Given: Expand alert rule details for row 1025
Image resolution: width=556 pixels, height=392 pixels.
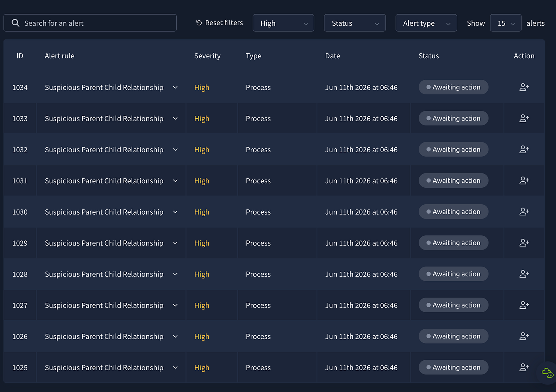Looking at the screenshot, I should [175, 368].
